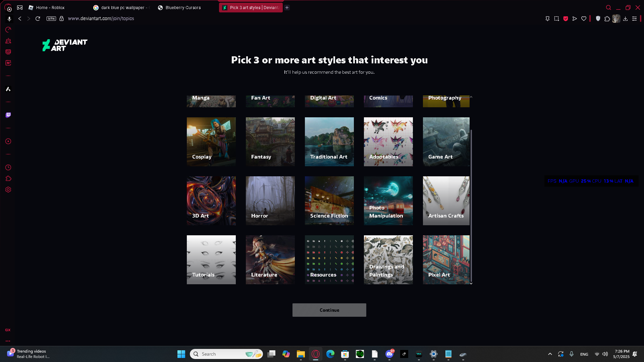Switch to the Blueberry Cursors tab
The image size is (644, 362).
pyautogui.click(x=183, y=7)
